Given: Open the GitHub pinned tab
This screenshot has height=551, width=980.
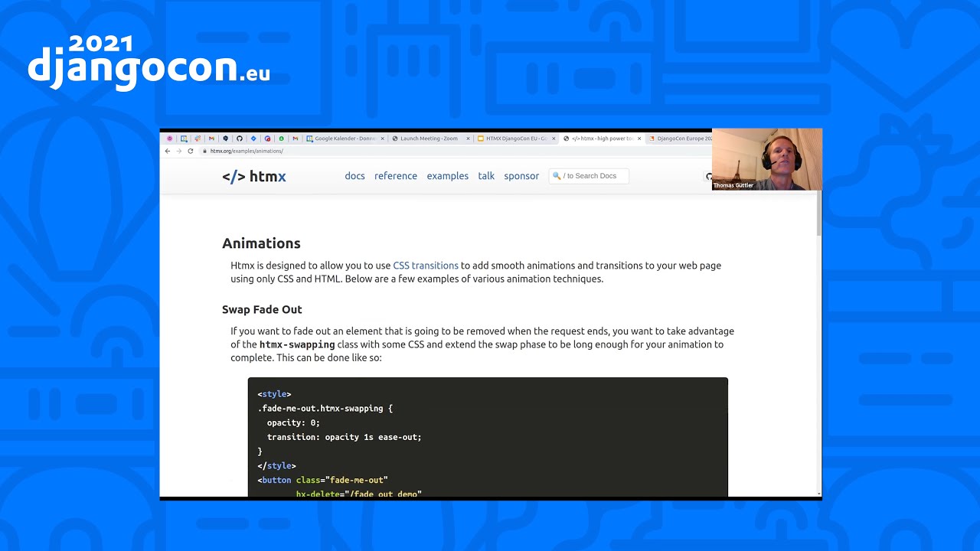Looking at the screenshot, I should coord(240,139).
